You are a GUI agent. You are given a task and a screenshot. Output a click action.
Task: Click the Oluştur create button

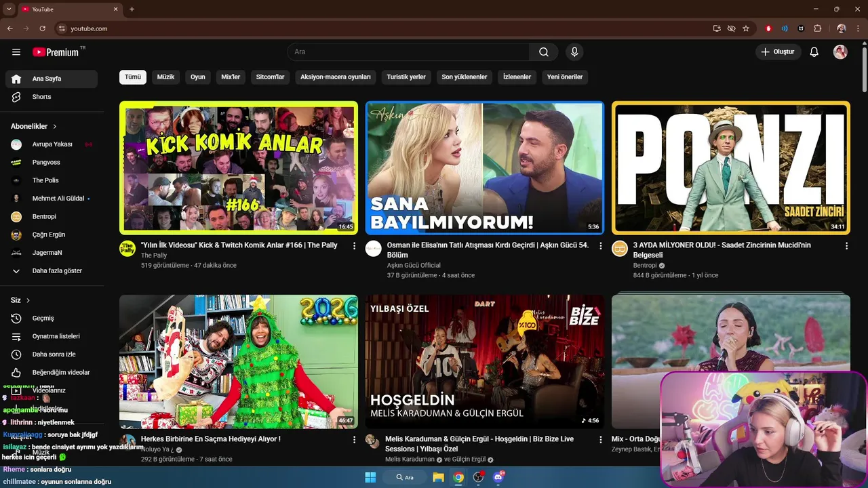click(x=778, y=52)
